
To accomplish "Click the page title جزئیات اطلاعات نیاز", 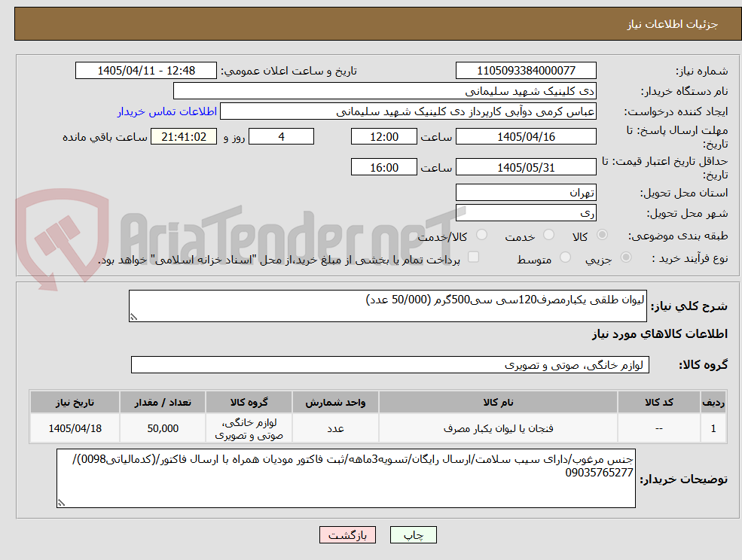I will 673,24.
